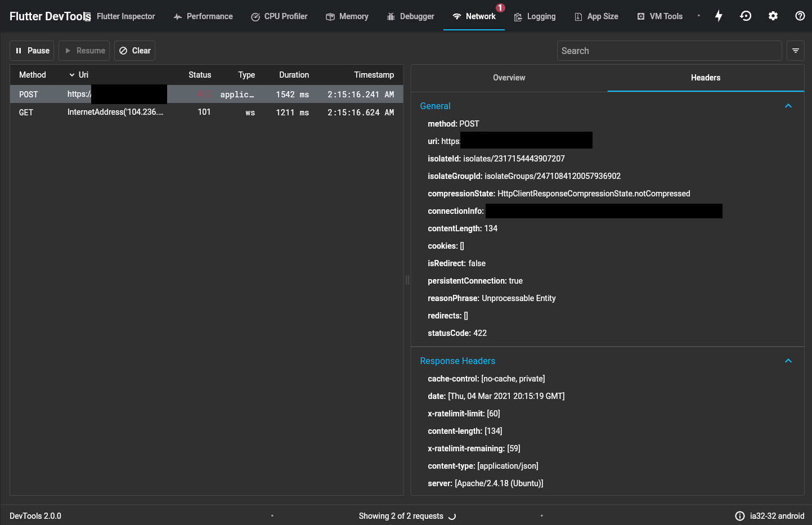Switch to the Logging tab
The height and width of the screenshot is (525, 812).
tap(535, 16)
